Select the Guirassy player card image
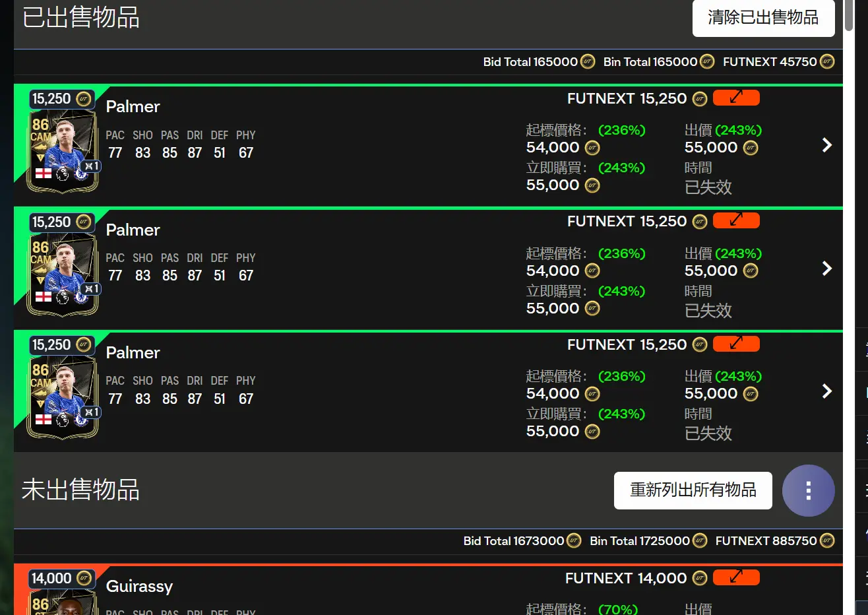This screenshot has width=868, height=615. 63,602
